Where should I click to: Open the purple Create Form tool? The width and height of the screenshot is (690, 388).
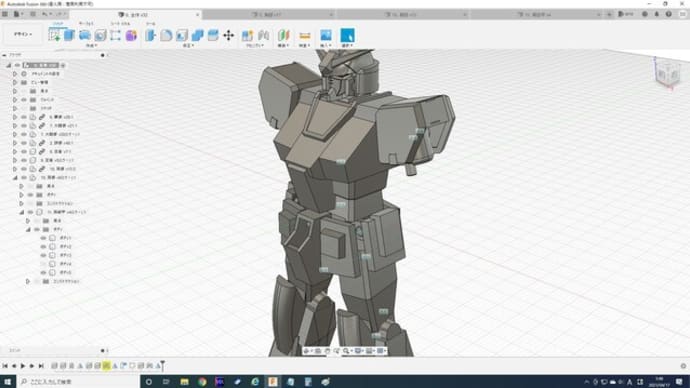(x=131, y=35)
